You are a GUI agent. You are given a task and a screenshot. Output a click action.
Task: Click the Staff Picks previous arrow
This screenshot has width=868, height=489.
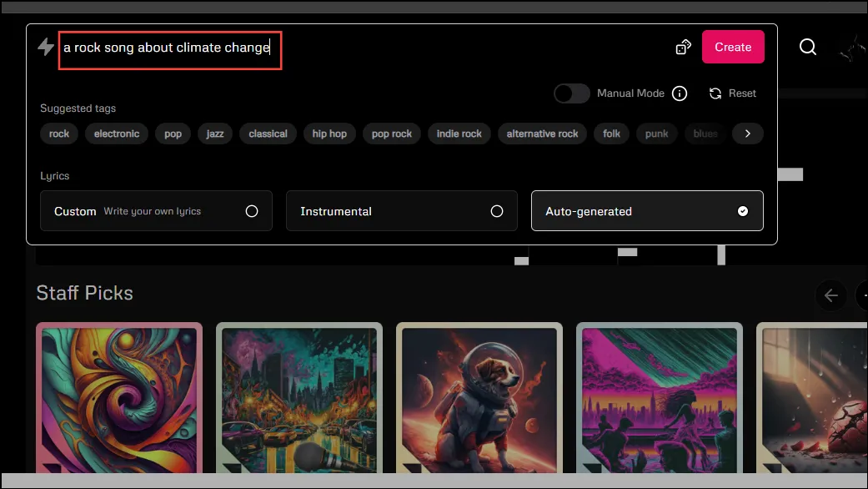(830, 295)
